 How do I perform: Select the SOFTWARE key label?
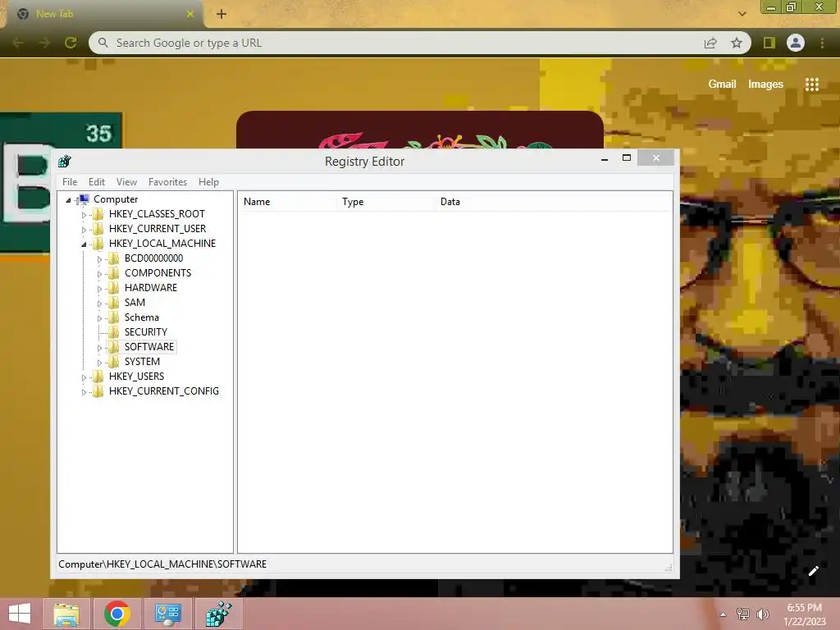coord(149,347)
